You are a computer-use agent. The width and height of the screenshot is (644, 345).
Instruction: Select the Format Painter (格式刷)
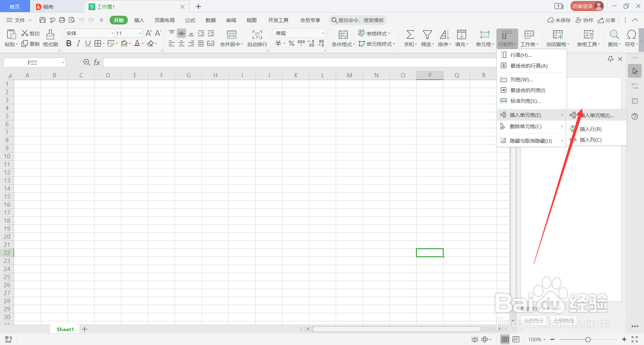(x=50, y=38)
